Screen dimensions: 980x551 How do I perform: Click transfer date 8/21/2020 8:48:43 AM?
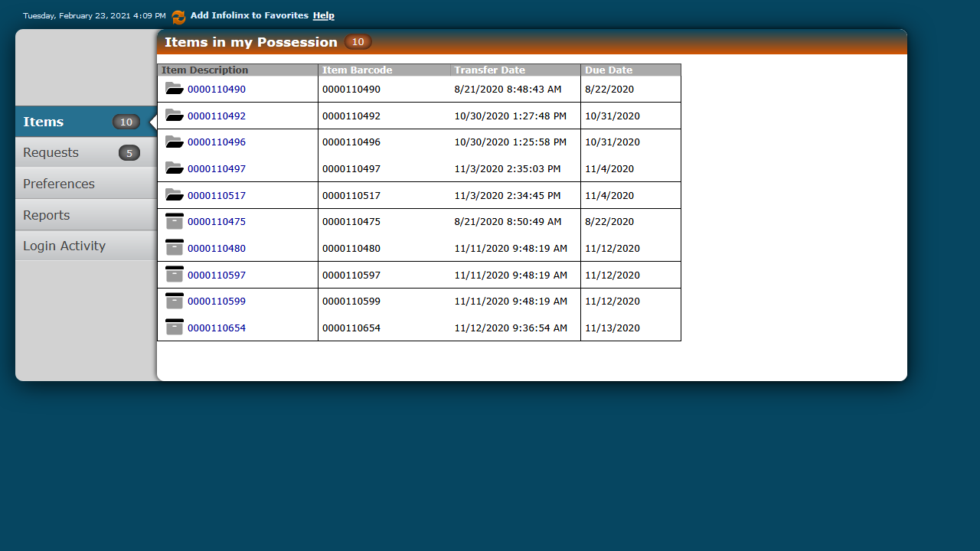pos(508,90)
